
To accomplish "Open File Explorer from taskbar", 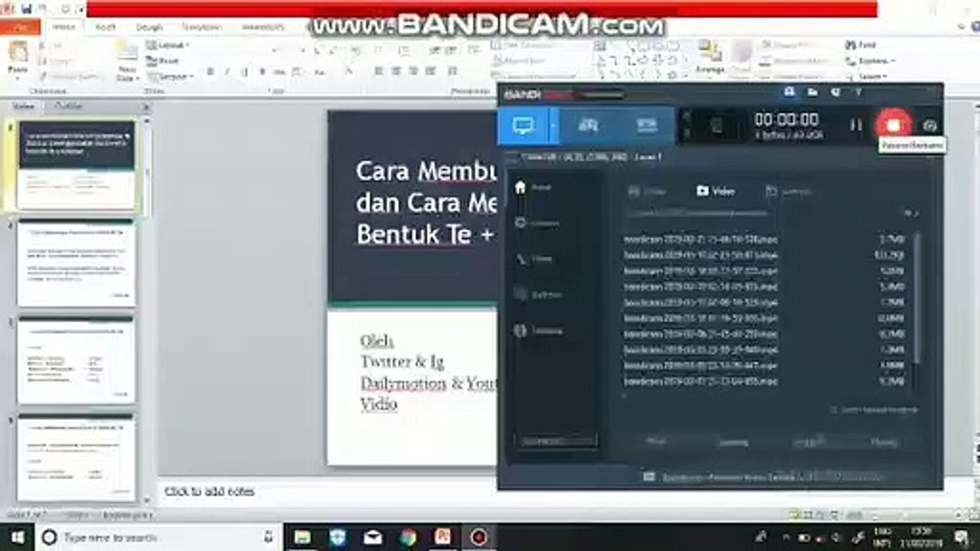I will click(x=302, y=537).
